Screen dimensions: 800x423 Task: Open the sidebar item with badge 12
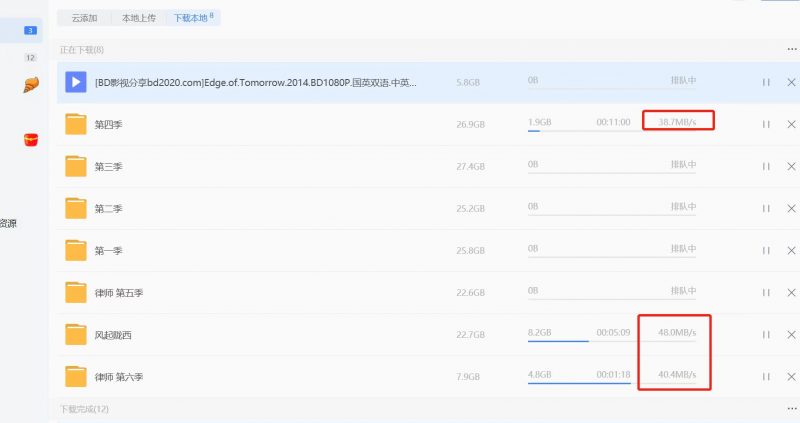click(x=30, y=58)
